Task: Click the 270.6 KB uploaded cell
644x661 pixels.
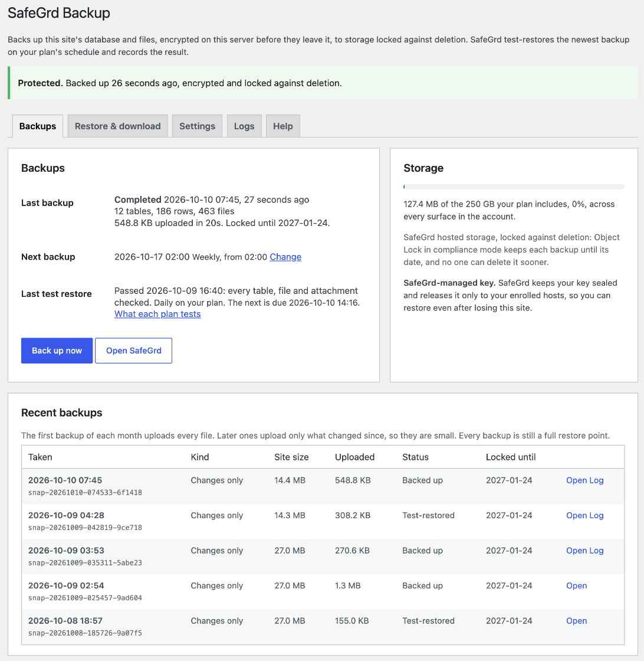Action: coord(353,550)
